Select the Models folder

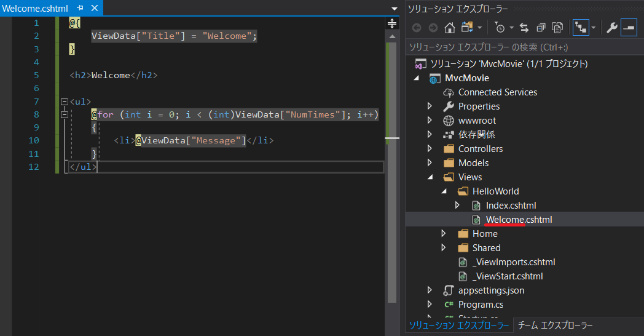point(474,163)
